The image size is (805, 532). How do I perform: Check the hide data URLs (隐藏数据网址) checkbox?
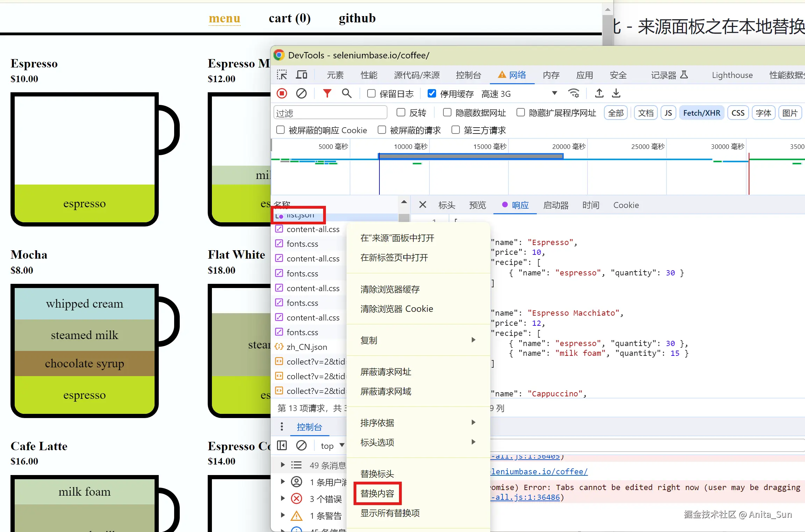447,112
